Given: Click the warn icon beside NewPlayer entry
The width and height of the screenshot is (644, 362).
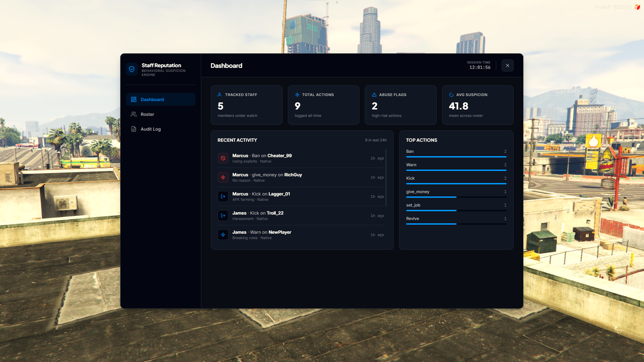Looking at the screenshot, I should click(223, 235).
